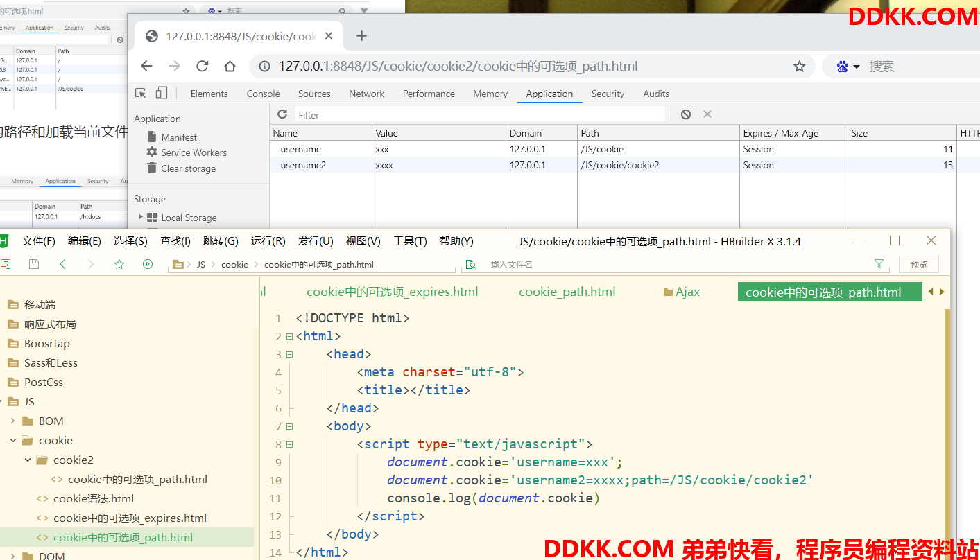View site info icon in address bar
The width and height of the screenshot is (980, 560).
264,67
